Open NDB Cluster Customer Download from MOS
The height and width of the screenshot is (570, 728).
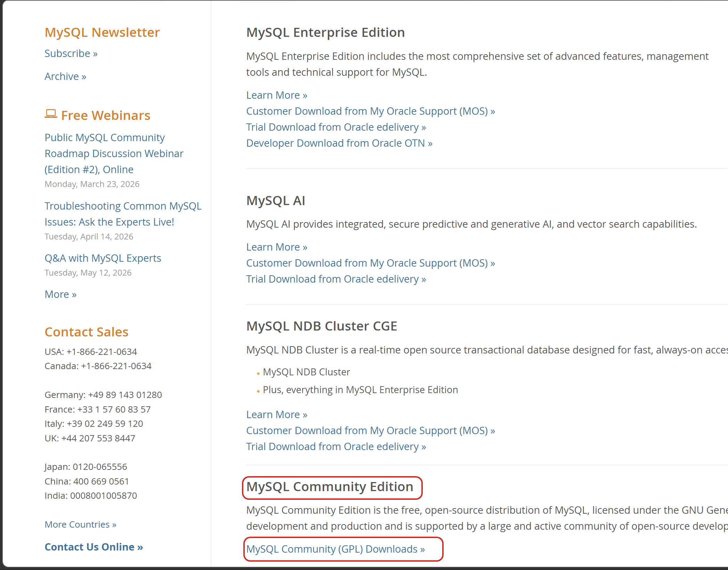371,431
